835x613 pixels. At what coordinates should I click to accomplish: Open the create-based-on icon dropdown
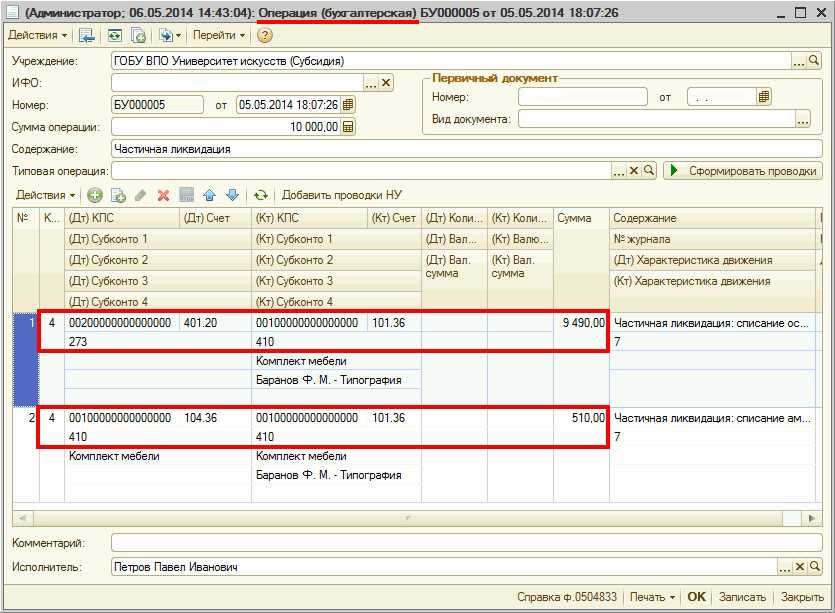coord(170,36)
